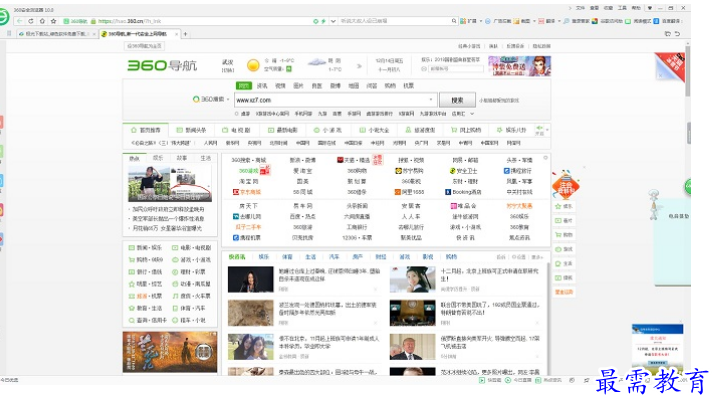
Task: Expand the category navigation bar at right end
Action: click(x=547, y=130)
